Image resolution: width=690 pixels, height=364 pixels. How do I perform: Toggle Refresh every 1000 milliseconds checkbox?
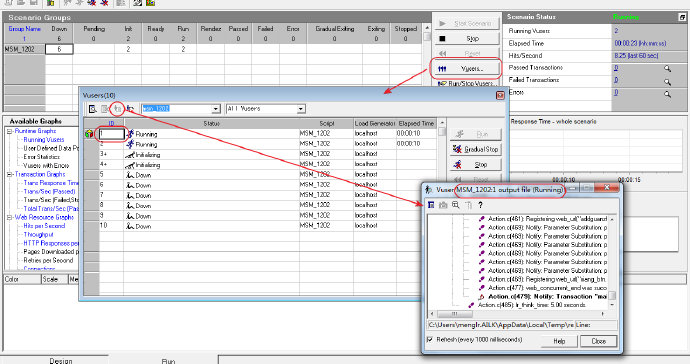click(430, 339)
